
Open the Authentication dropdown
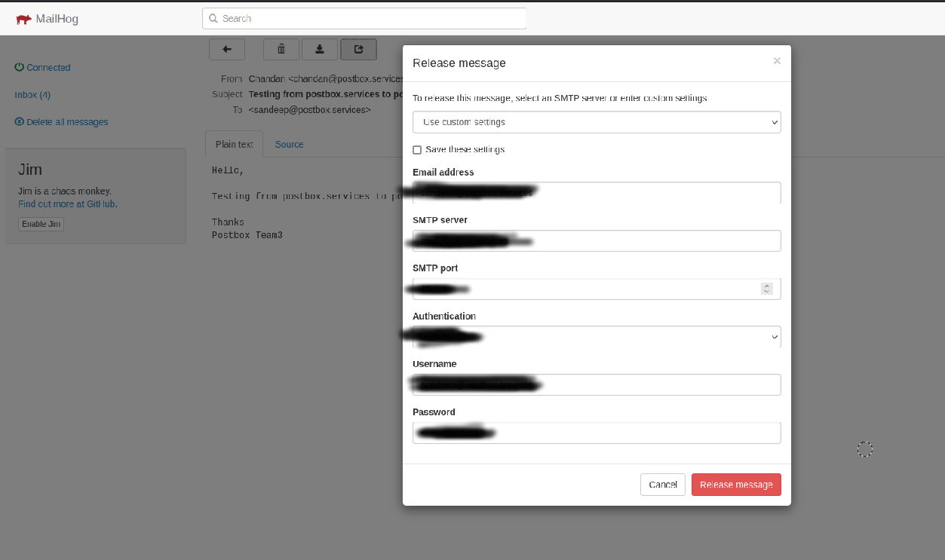pyautogui.click(x=596, y=336)
